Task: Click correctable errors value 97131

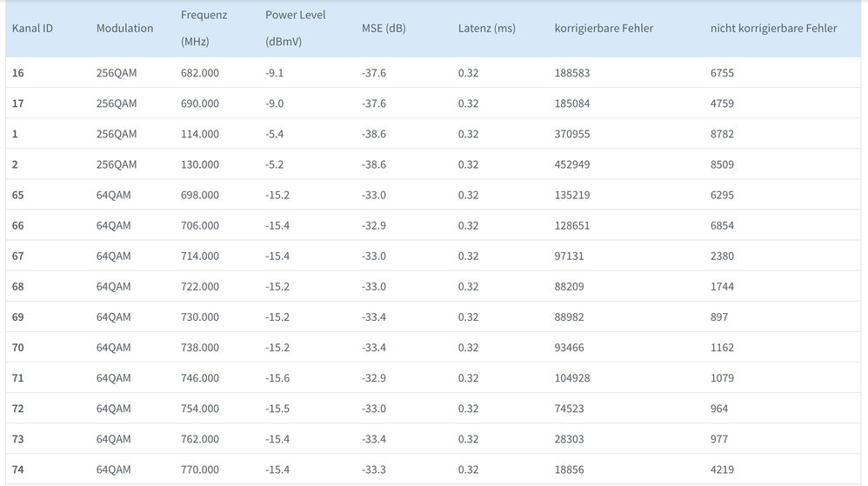Action: click(569, 256)
